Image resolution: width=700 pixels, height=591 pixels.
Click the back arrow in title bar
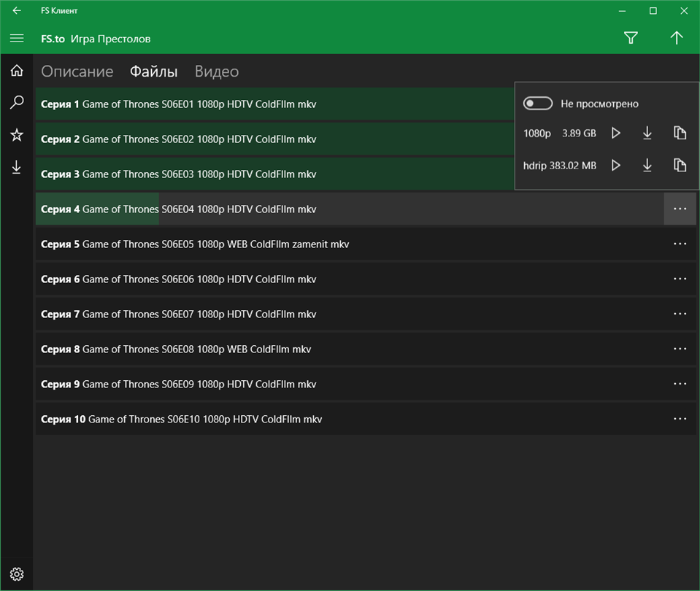tap(17, 11)
